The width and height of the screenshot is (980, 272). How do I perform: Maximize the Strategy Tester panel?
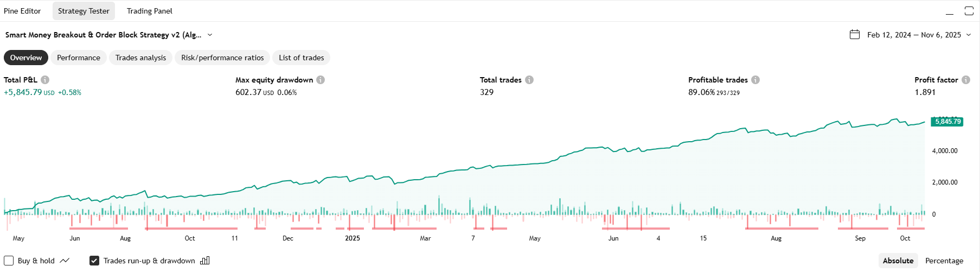coord(969,11)
